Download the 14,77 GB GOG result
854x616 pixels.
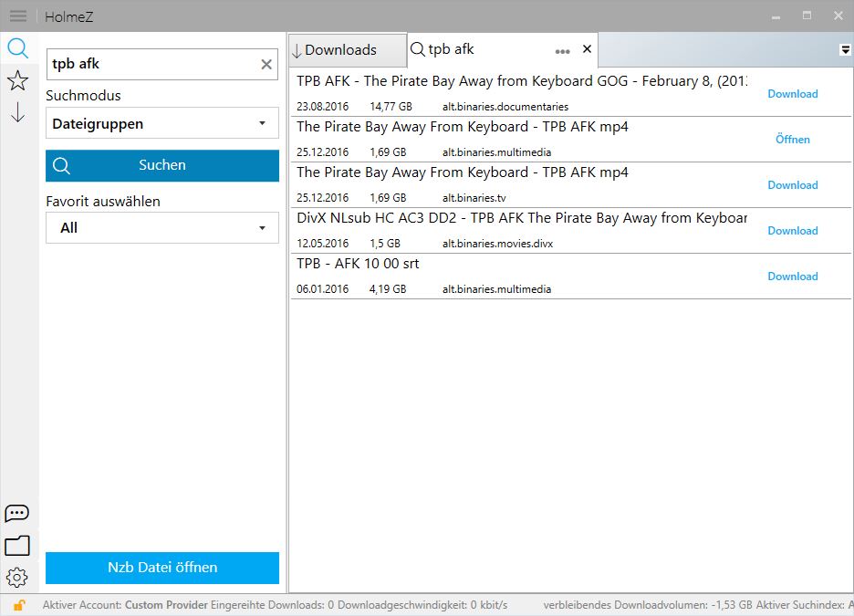pyautogui.click(x=793, y=94)
